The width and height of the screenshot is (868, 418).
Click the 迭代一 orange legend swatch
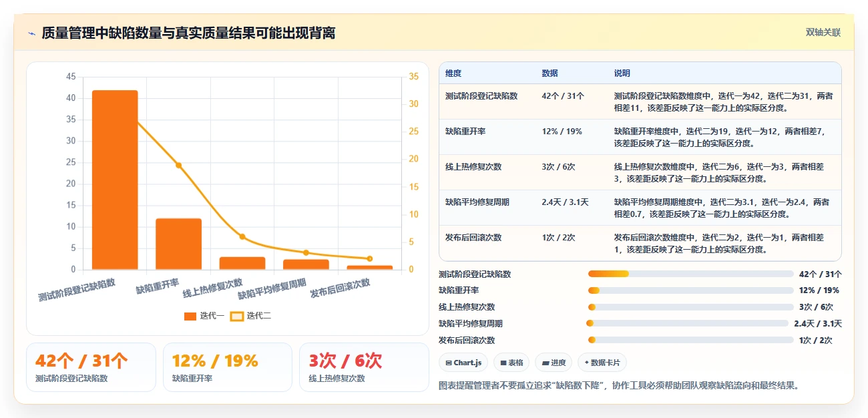click(x=190, y=317)
